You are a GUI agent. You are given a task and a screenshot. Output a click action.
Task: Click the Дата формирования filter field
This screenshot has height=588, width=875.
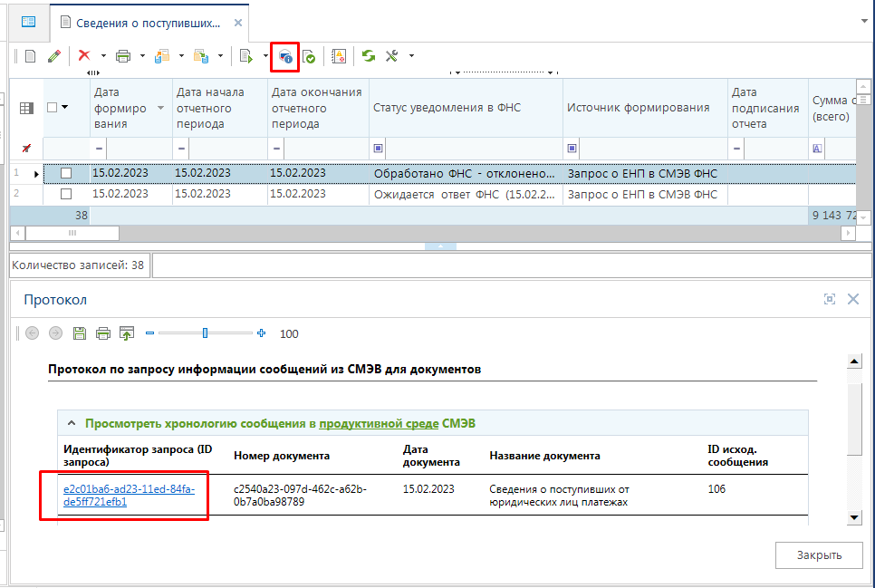tap(139, 149)
